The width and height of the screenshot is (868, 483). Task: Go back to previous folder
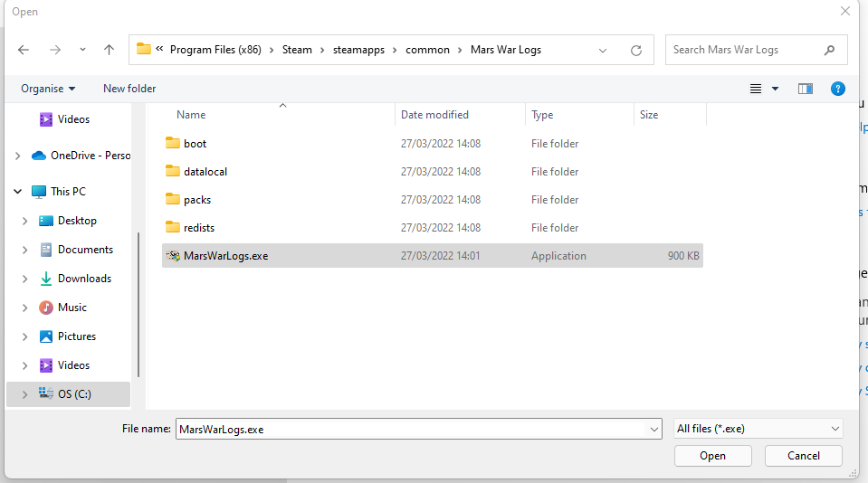24,50
